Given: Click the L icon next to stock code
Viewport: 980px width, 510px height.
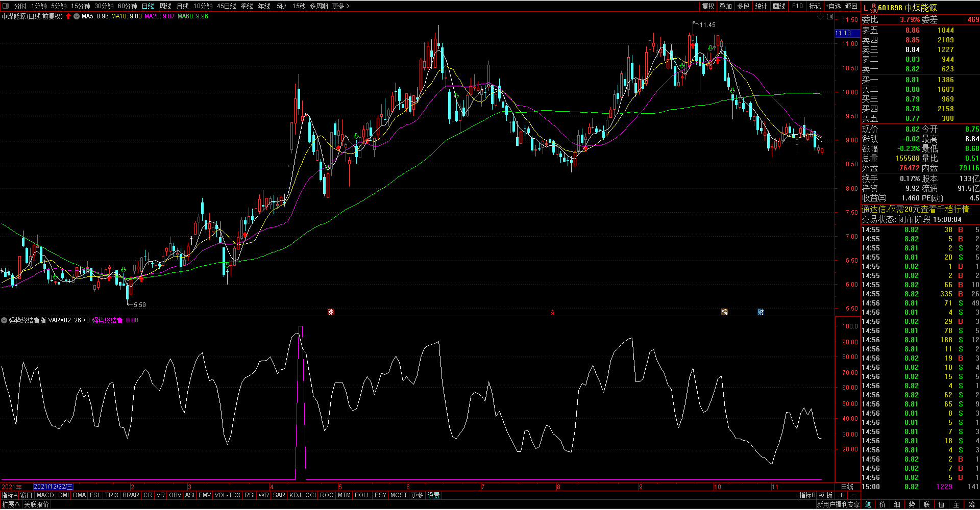Looking at the screenshot, I should coord(865,8).
